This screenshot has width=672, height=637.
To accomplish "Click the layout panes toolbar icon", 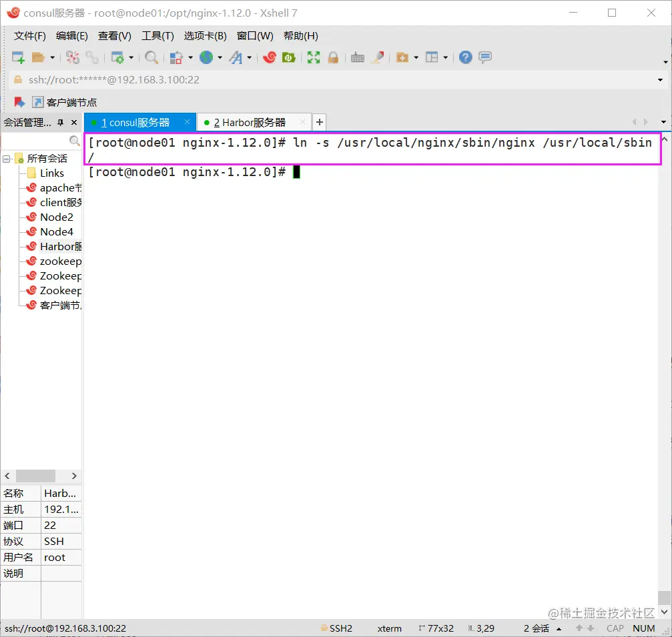I will [432, 57].
